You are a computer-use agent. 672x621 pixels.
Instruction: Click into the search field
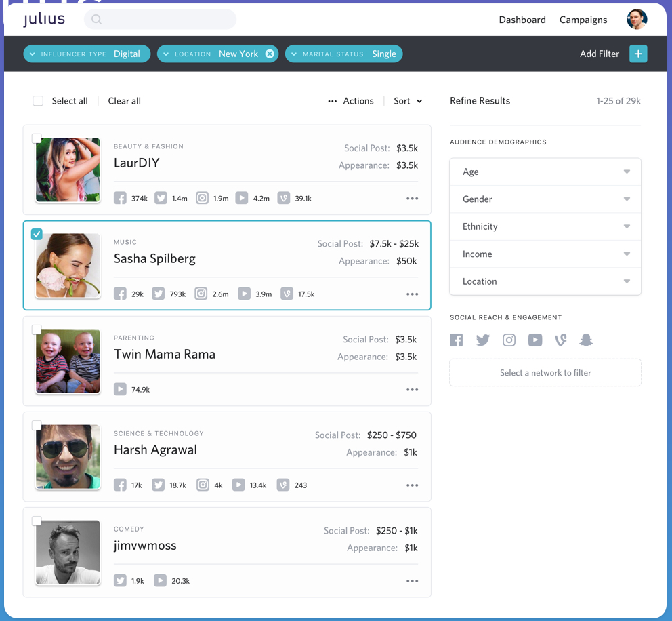161,19
